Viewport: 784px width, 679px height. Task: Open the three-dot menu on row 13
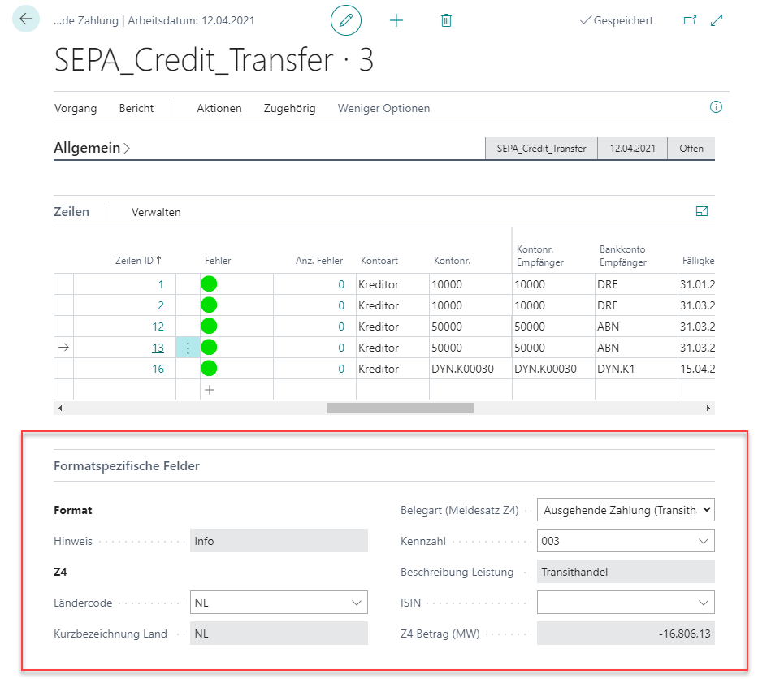click(188, 348)
